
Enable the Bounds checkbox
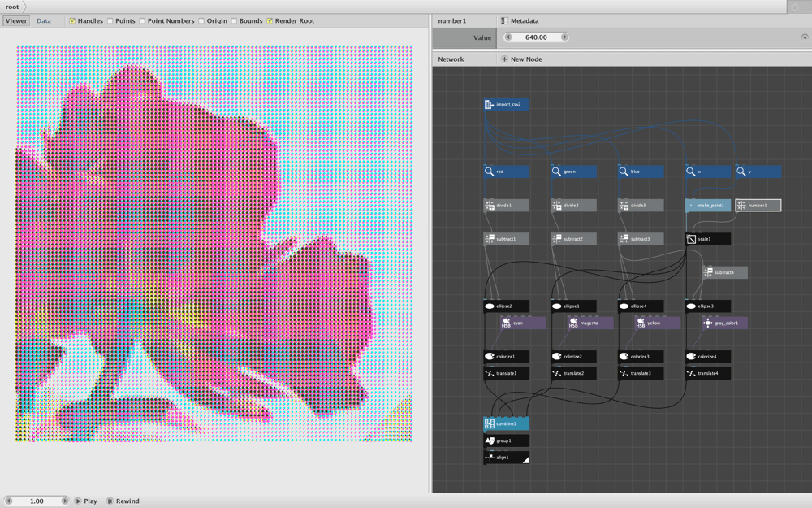234,21
